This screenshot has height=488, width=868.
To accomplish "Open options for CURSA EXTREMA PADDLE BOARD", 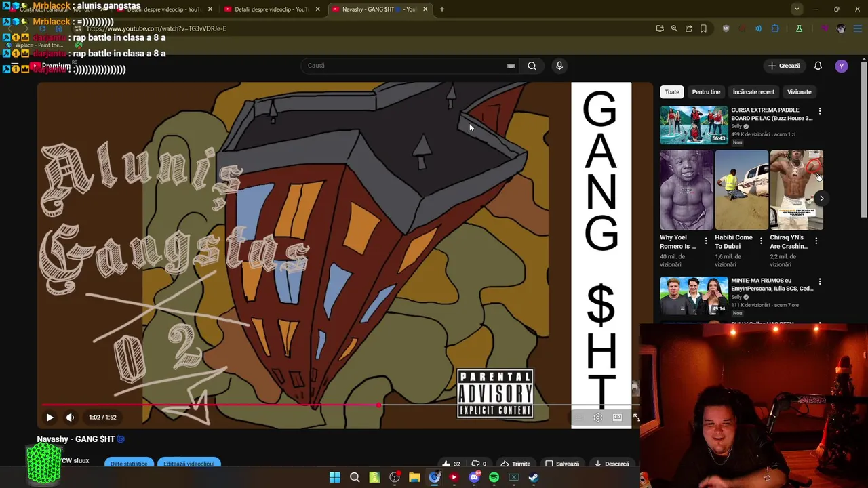I will tap(820, 111).
